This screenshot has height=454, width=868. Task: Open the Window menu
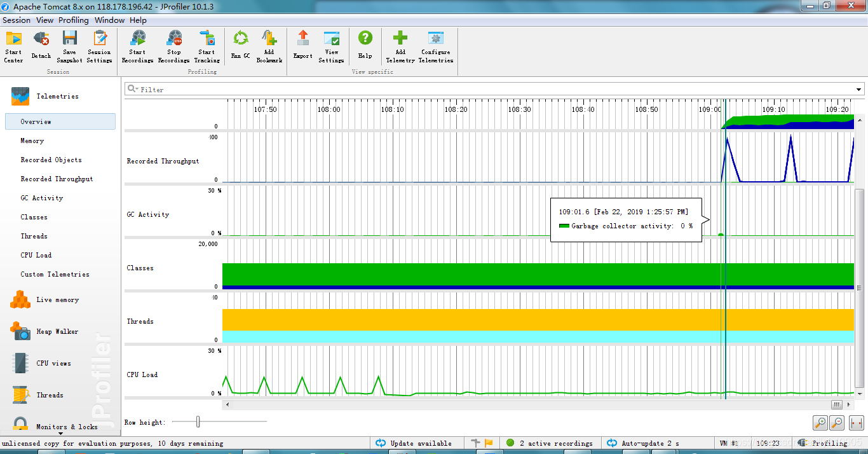coord(109,20)
